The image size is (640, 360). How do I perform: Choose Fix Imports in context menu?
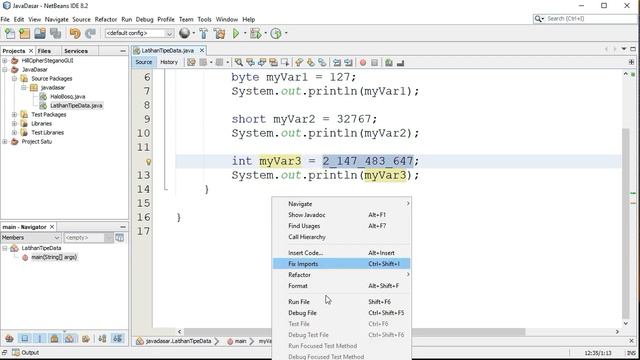(x=342, y=264)
